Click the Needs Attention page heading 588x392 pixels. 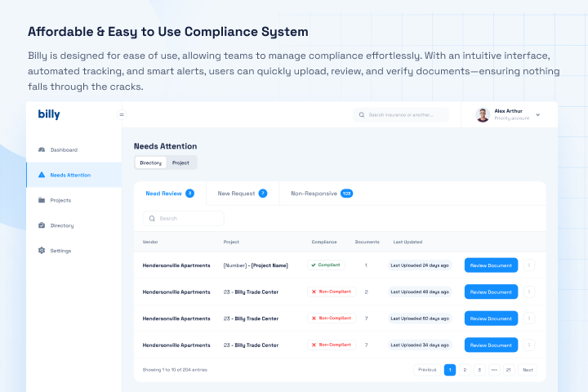[x=165, y=146]
